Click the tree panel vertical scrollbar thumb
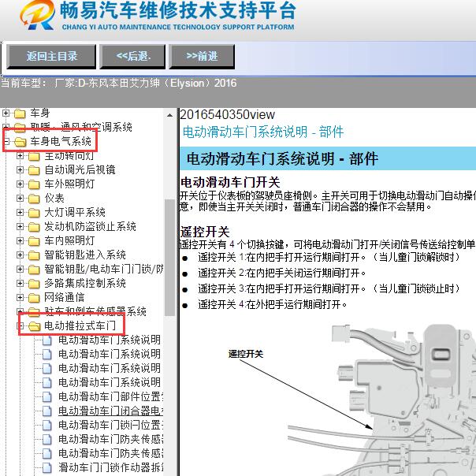 click(x=169, y=258)
